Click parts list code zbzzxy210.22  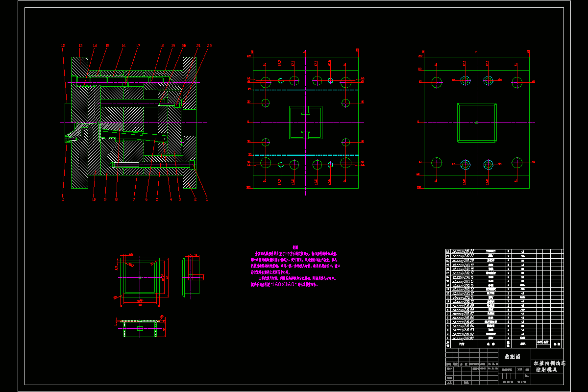point(463,251)
